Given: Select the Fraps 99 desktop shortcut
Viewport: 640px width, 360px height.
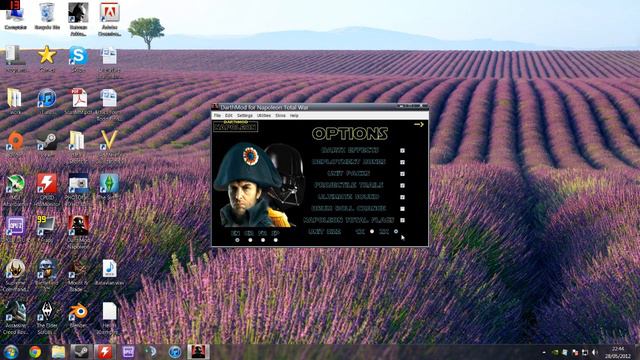Looking at the screenshot, I should coord(47,229).
